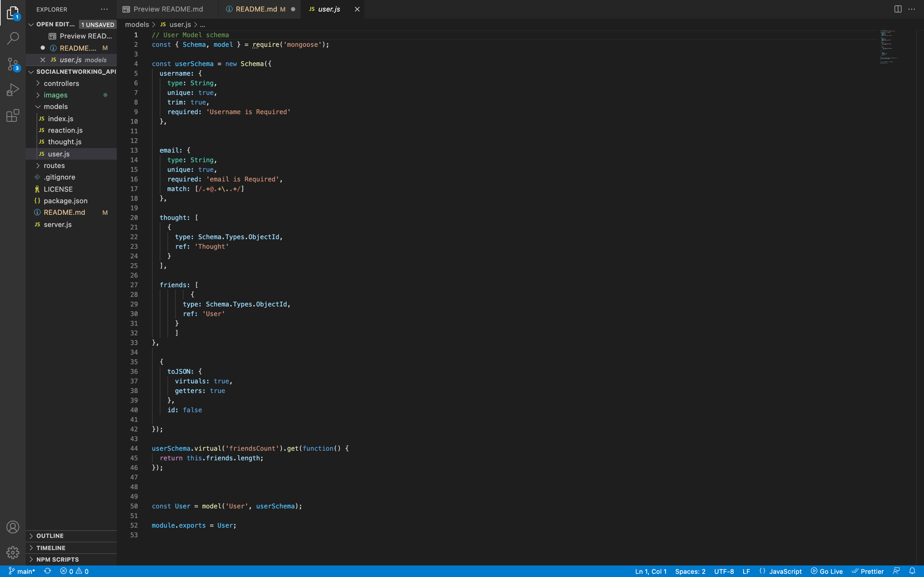
Task: Collapse the models folder
Action: [56, 106]
